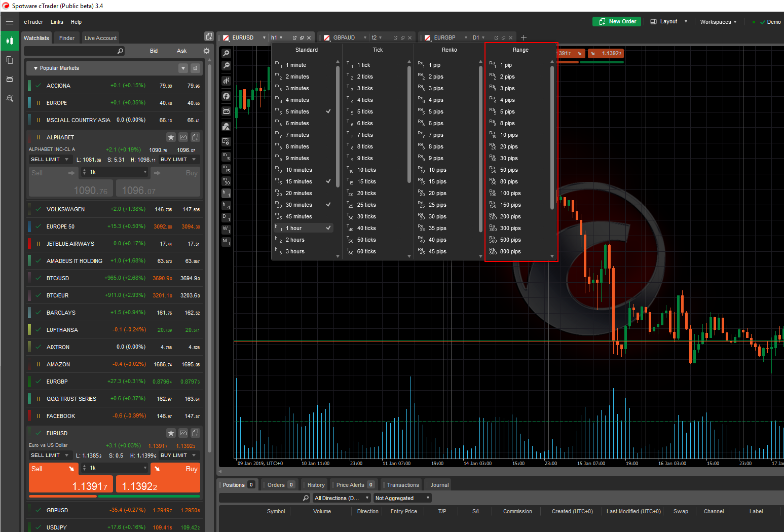
Task: Open the h1 timeframe dropdown
Action: pyautogui.click(x=277, y=38)
